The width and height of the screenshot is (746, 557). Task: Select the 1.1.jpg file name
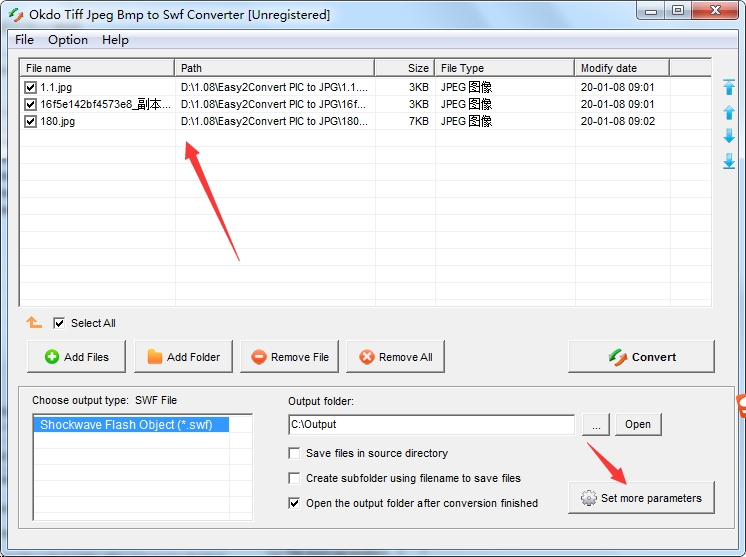tap(56, 88)
